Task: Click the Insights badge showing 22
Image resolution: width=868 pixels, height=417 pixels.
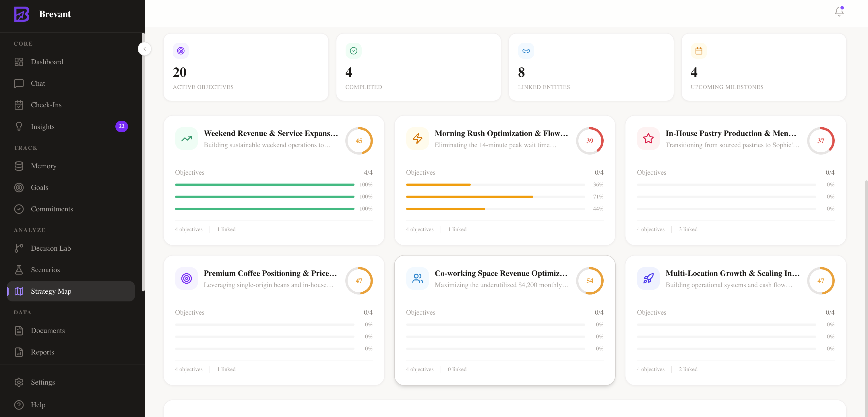Action: (x=121, y=126)
